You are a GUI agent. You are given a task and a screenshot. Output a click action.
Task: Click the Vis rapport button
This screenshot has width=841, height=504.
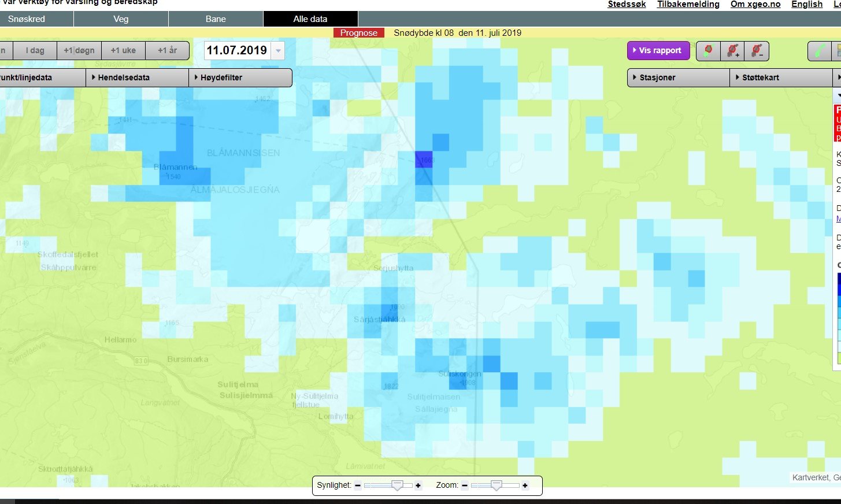point(658,50)
